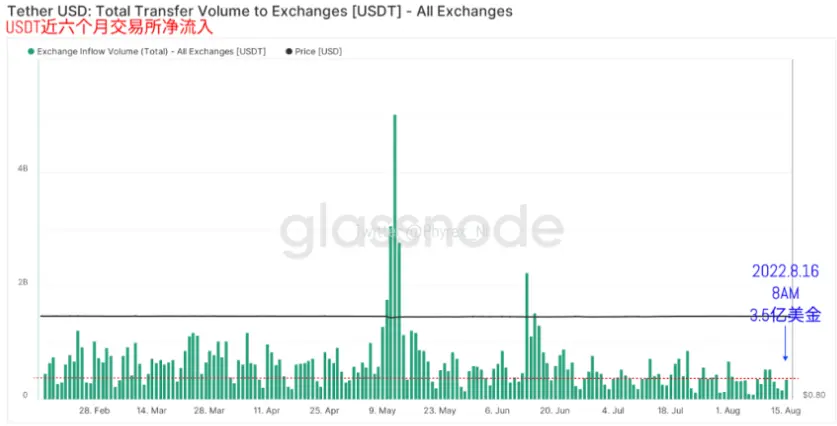Screen dimensions: 837x426
Task: Click the blue 2022.8.16 annotation text
Action: (785, 271)
